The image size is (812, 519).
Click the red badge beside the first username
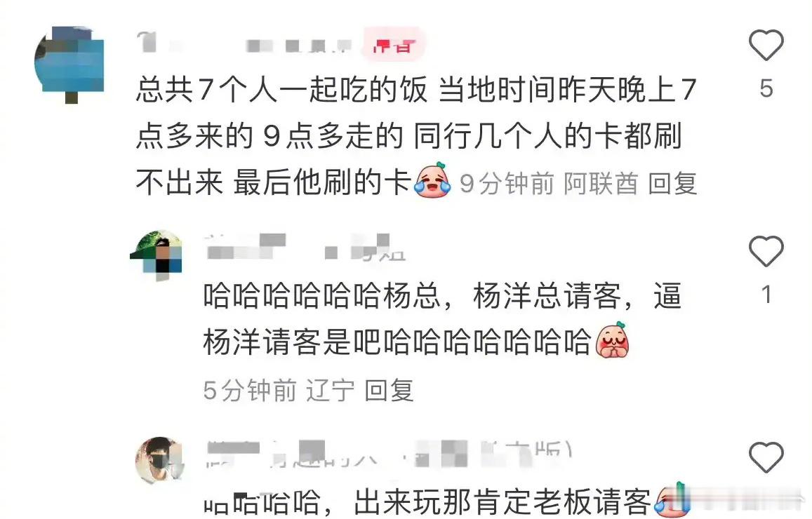pos(394,46)
